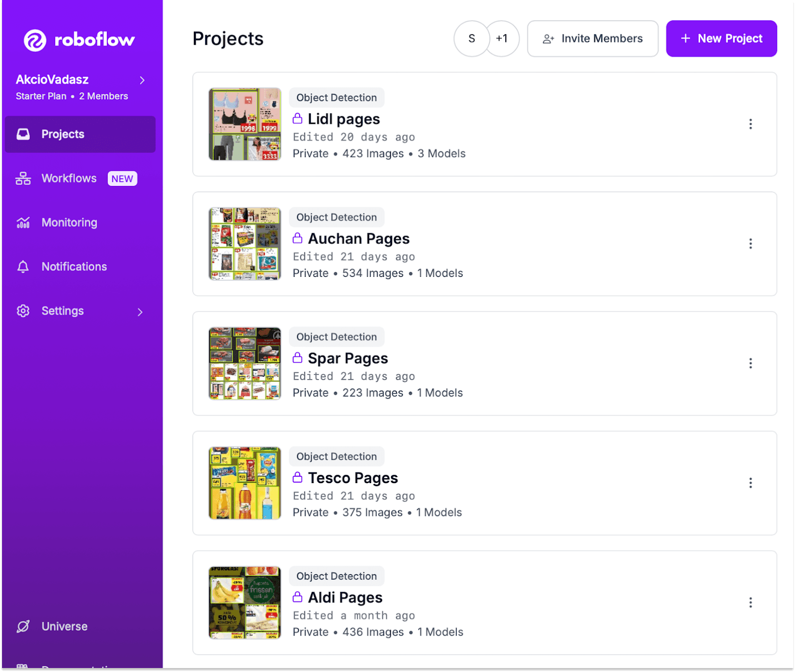This screenshot has width=795, height=672.
Task: Click the lock icon beside Spar Pages
Action: [297, 358]
